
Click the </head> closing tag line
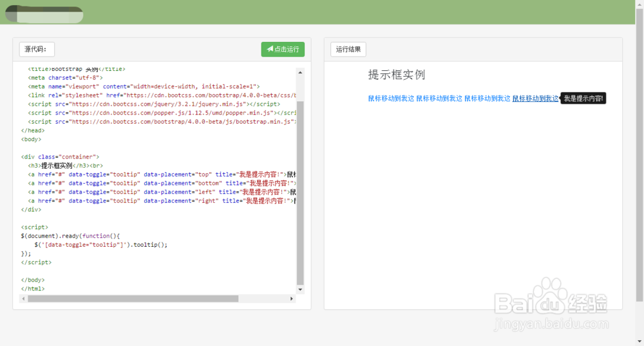click(x=33, y=130)
